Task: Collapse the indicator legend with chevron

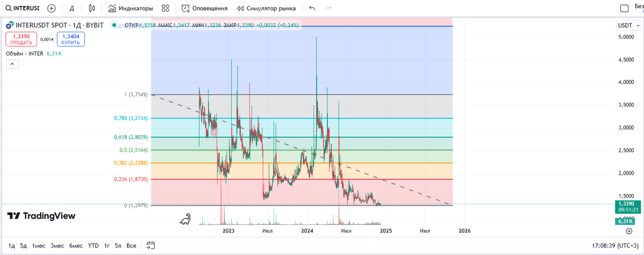Action: tap(12, 64)
